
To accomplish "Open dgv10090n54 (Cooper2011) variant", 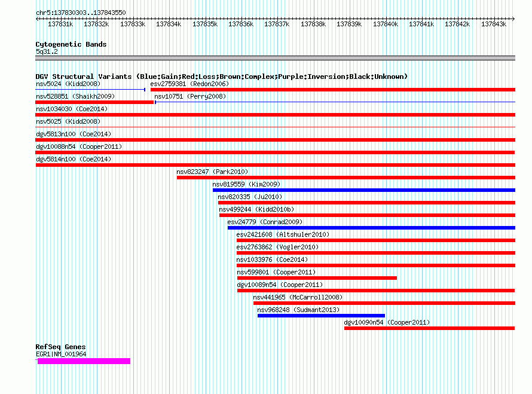I will (387, 322).
